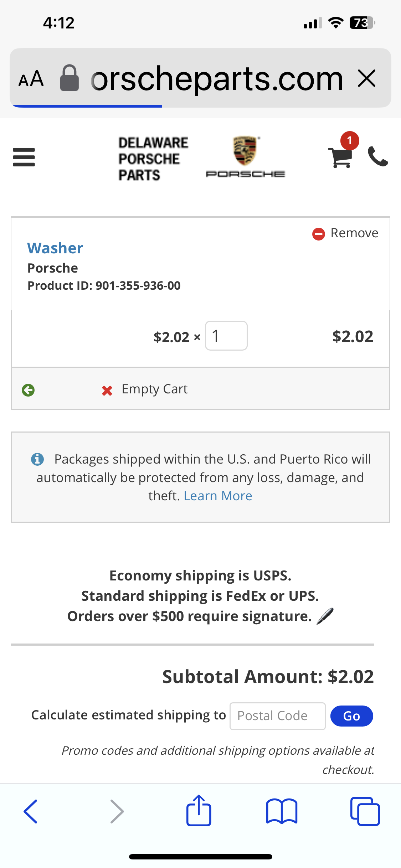Tap the phone call icon

(377, 157)
